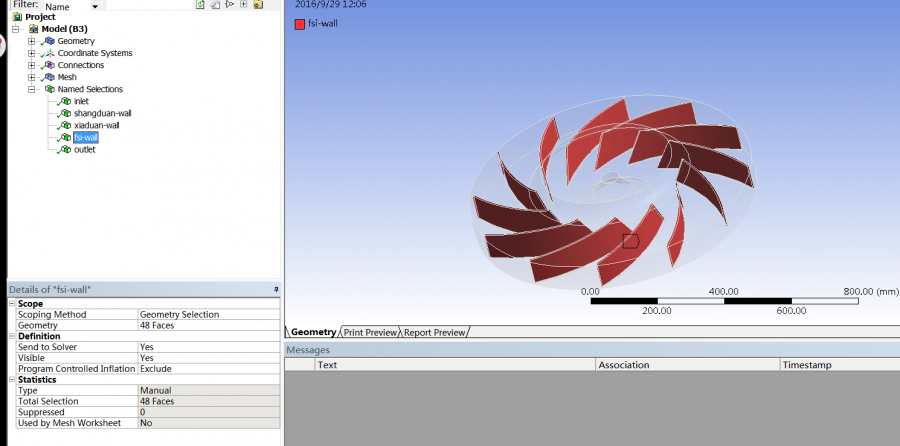900x446 pixels.
Task: Click the Suppressed value 0
Action: 209,413
